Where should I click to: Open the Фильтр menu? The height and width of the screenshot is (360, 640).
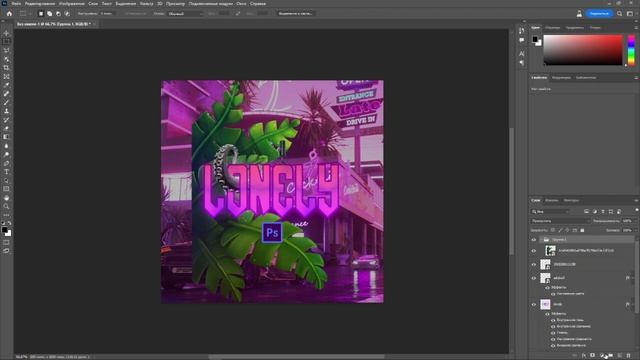click(x=147, y=4)
